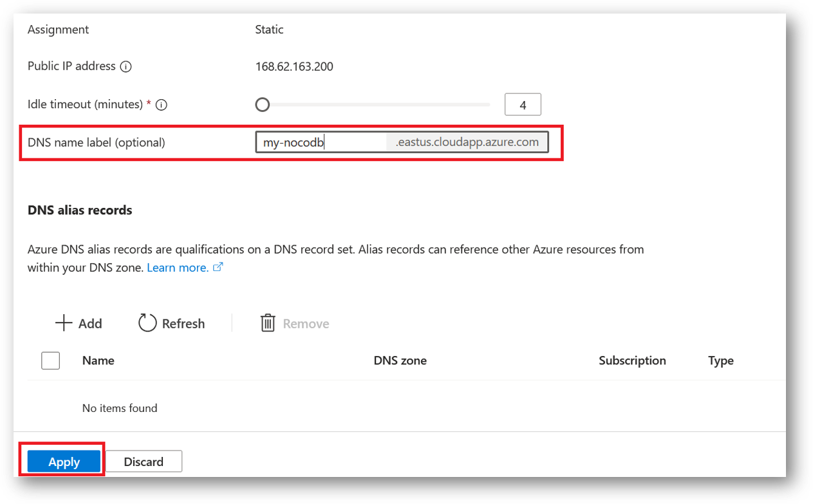Click the Remove trash can icon
813x504 pixels.
[268, 323]
